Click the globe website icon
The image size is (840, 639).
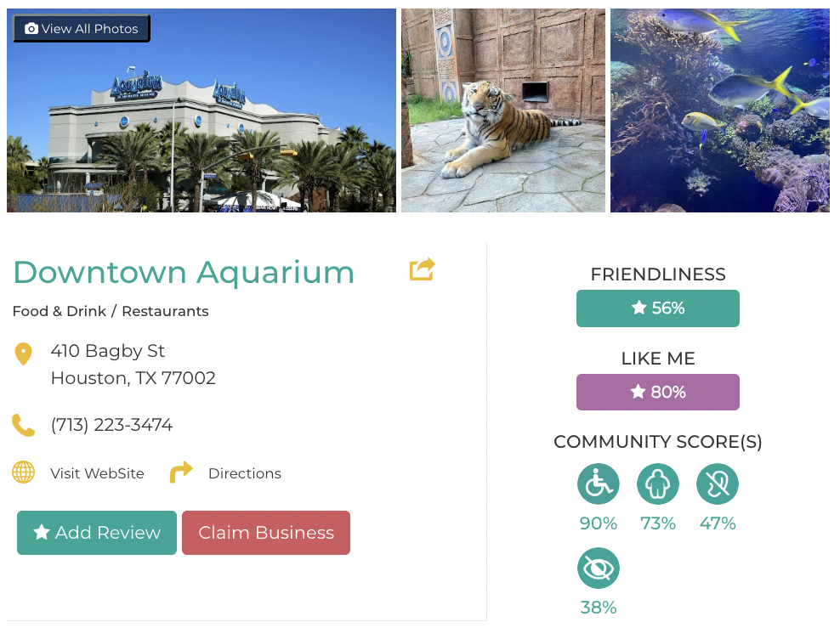[23, 472]
